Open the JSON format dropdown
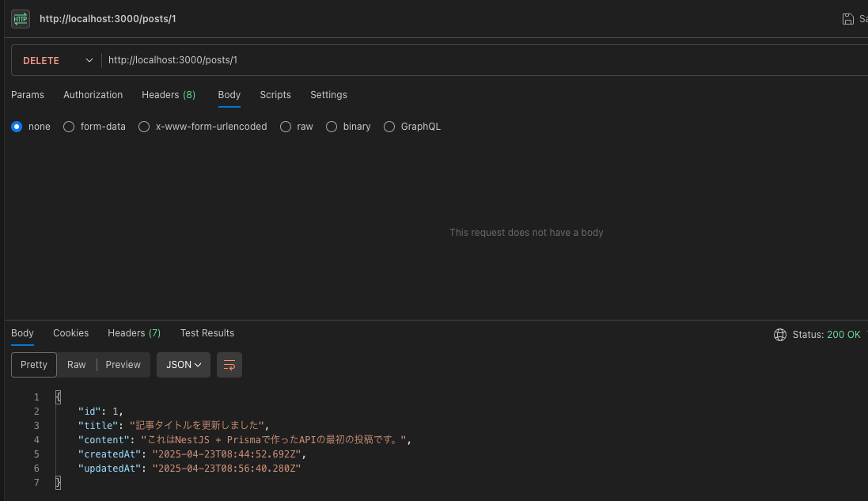The height and width of the screenshot is (501, 868). coord(184,365)
